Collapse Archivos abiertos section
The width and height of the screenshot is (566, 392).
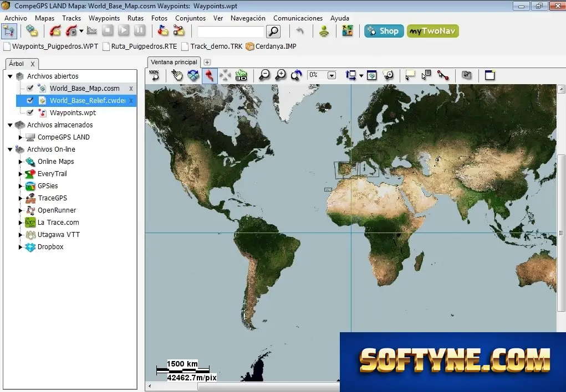pyautogui.click(x=10, y=76)
